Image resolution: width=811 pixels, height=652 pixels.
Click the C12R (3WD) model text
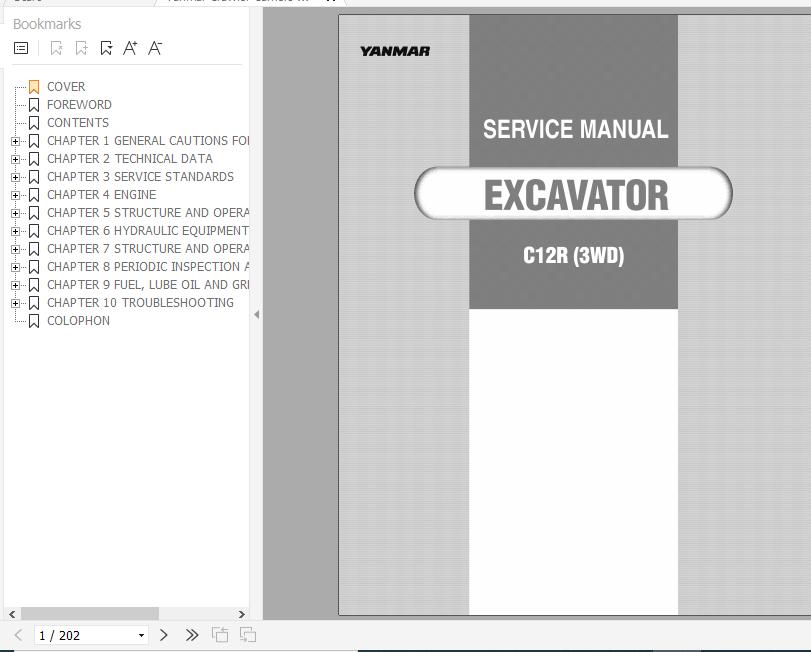point(573,255)
